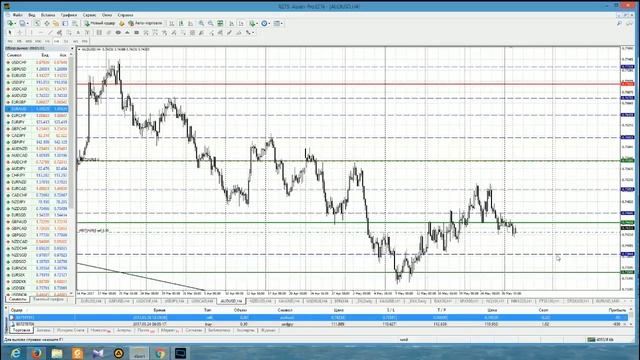
Task: Open the indicators list icon
Action: pyautogui.click(x=252, y=23)
